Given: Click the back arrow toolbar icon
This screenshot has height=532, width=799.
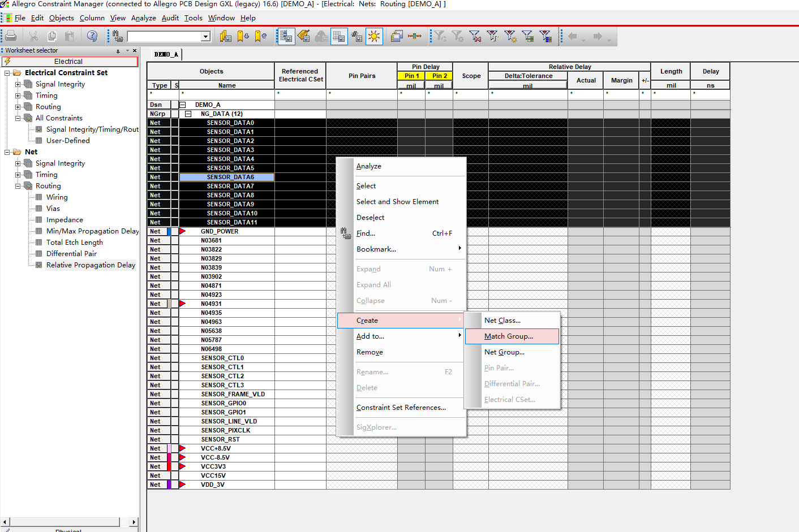Looking at the screenshot, I should 573,36.
